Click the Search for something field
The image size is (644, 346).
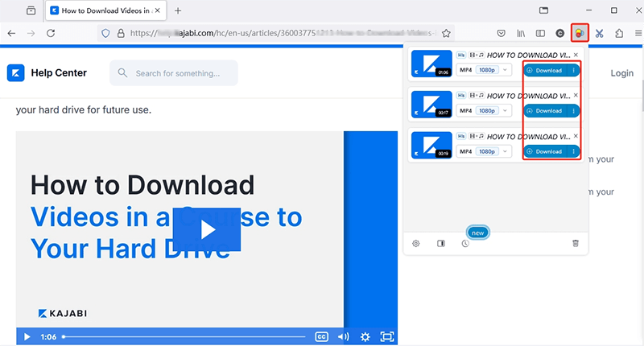coord(174,73)
